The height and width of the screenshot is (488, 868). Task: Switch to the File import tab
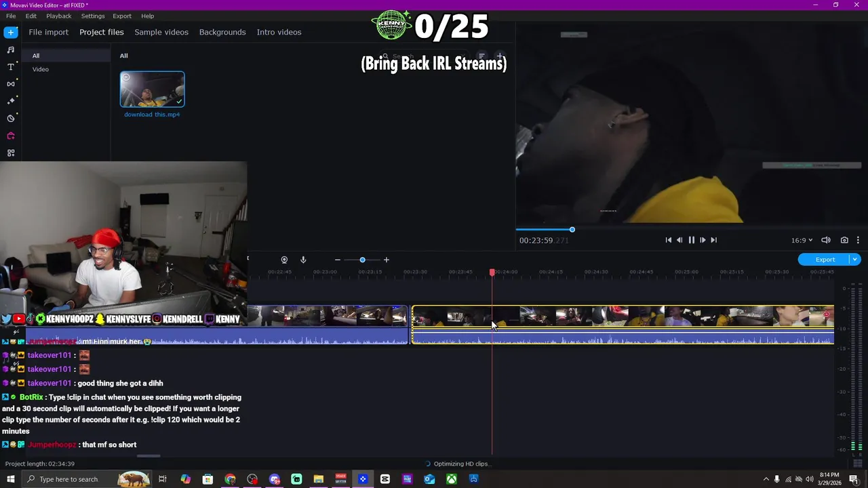[x=48, y=32]
